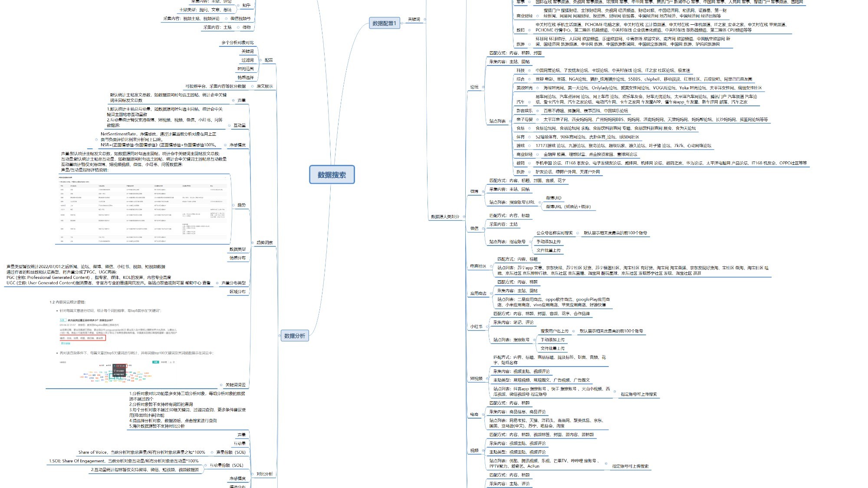The height and width of the screenshot is (488, 868).
Task: Collapse the 声量分布类型 node expander
Action: (217, 283)
